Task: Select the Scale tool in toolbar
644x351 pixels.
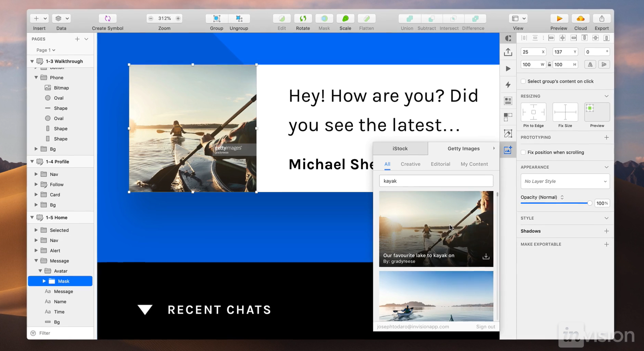Action: pyautogui.click(x=345, y=18)
